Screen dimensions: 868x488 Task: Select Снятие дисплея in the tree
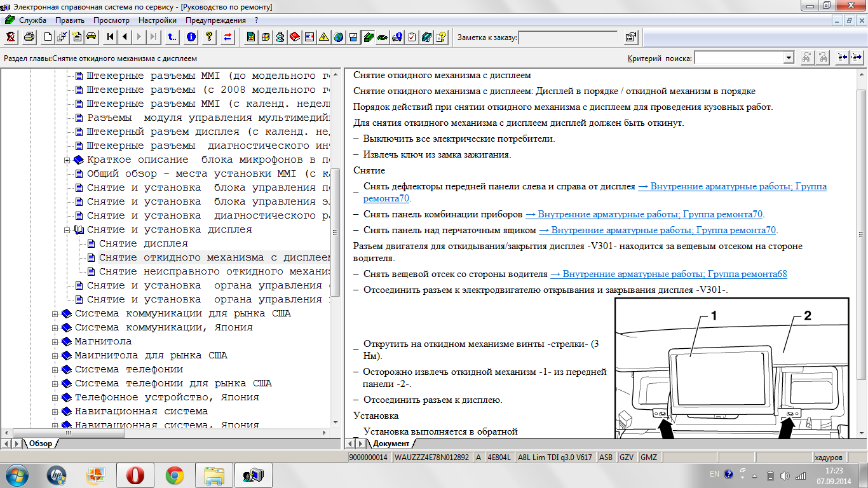[144, 244]
